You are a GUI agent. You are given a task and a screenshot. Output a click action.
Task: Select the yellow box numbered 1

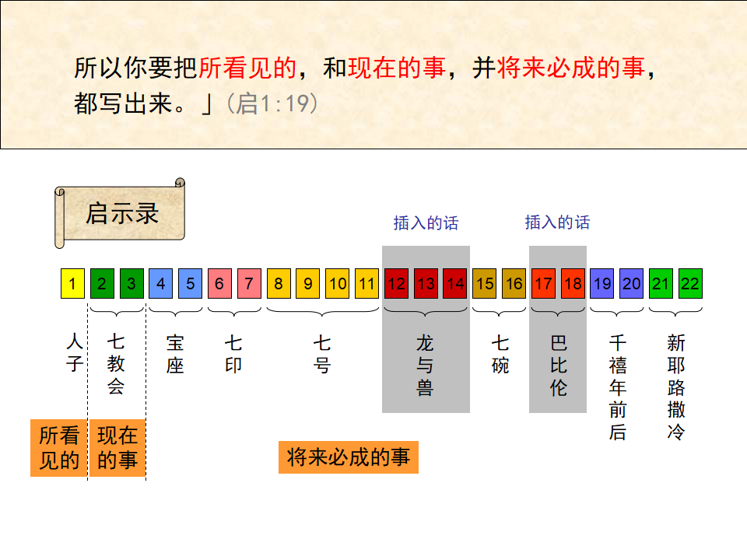72,284
